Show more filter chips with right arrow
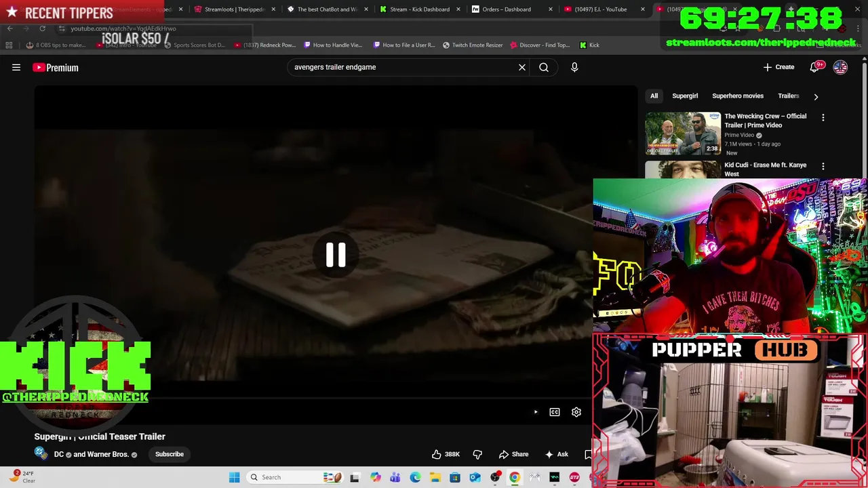 point(816,96)
